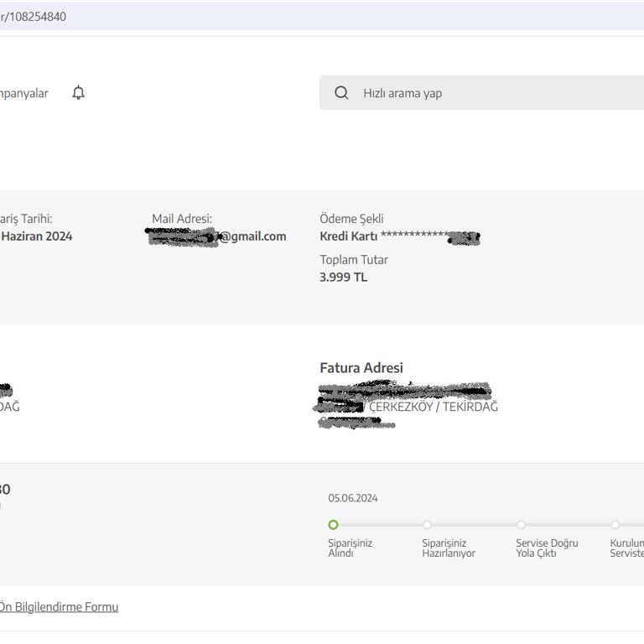Viewport: 644px width, 644px height.
Task: Click the Ödeme Şekli label
Action: [x=351, y=219]
